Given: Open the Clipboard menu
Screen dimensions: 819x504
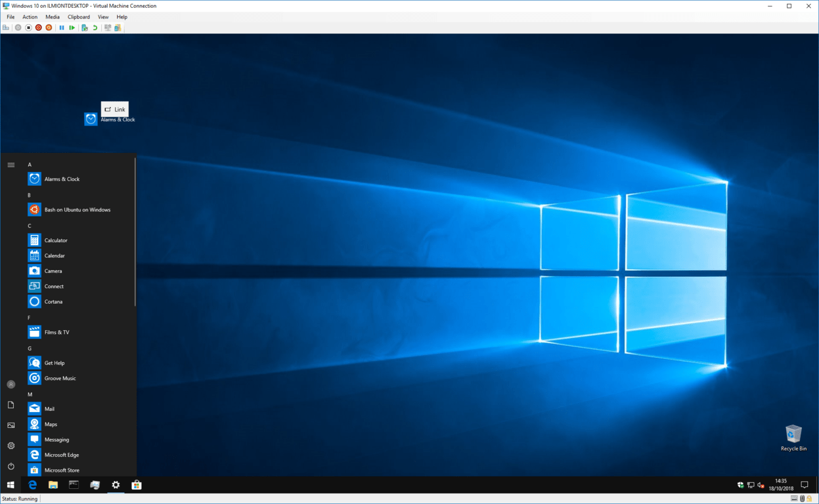Looking at the screenshot, I should (x=79, y=17).
